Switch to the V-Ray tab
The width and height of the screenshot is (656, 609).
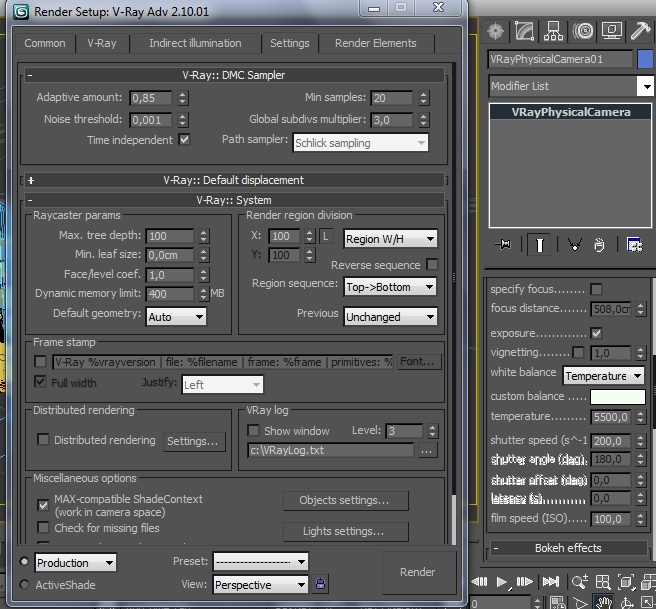point(102,43)
